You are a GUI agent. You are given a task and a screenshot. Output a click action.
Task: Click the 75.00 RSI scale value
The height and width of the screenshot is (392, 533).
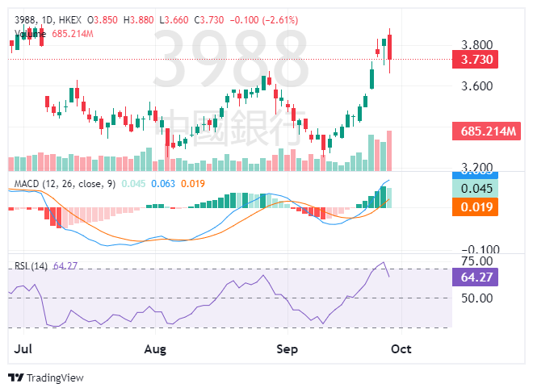coord(476,261)
